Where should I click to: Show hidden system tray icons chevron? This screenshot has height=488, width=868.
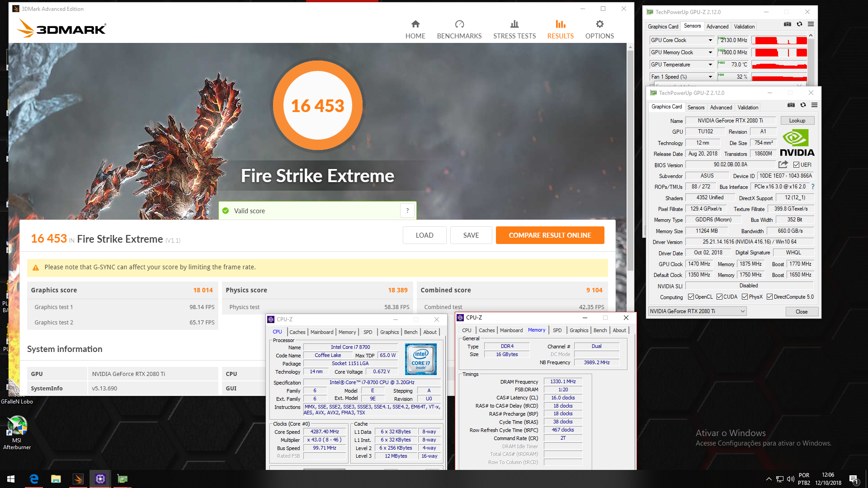(769, 479)
